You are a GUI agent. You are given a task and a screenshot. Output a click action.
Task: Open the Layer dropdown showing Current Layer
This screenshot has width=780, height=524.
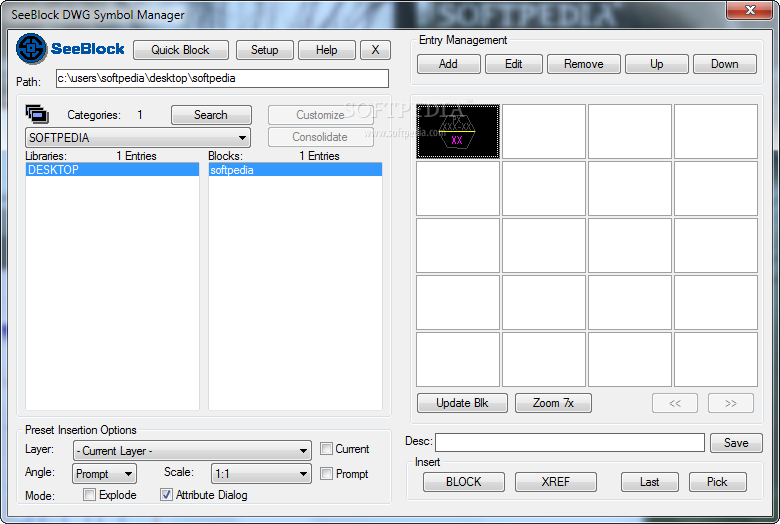tap(192, 450)
